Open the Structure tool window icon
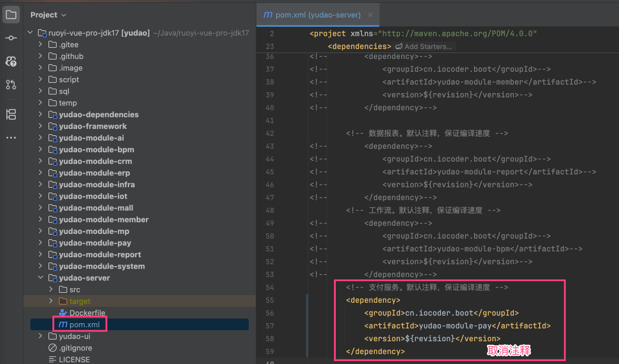 (x=11, y=114)
